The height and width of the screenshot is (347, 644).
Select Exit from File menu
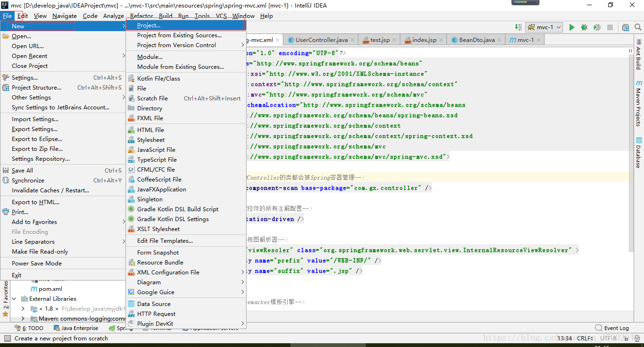pos(63,275)
